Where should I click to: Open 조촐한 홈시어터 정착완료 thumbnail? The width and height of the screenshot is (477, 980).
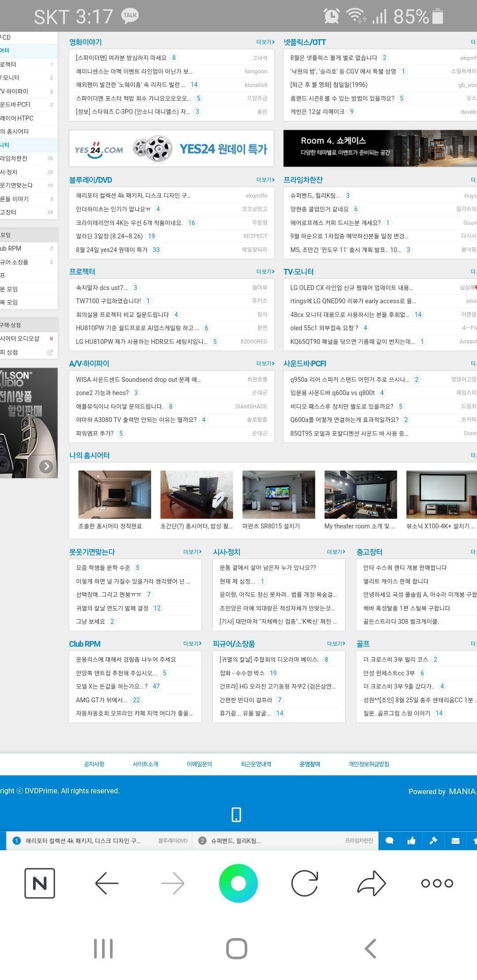click(114, 494)
